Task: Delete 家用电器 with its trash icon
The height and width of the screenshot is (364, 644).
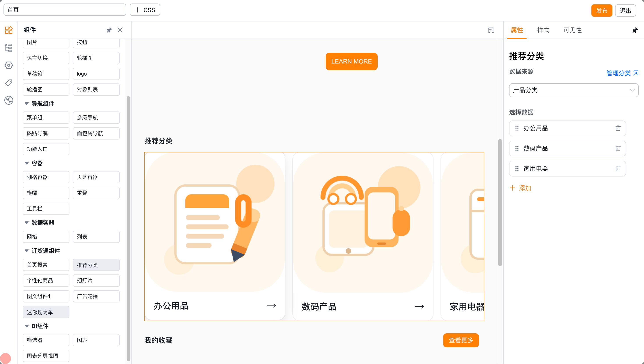Action: coord(618,168)
